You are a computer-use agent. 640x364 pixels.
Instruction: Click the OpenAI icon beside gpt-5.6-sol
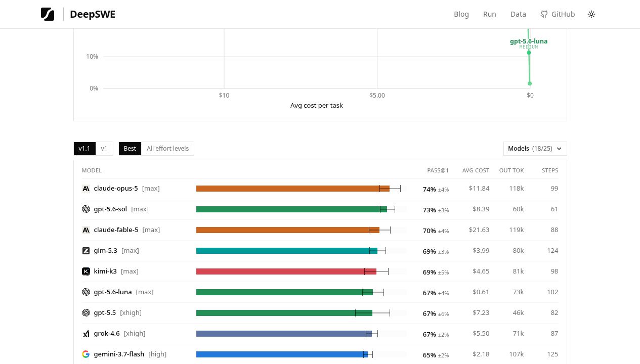tap(86, 209)
